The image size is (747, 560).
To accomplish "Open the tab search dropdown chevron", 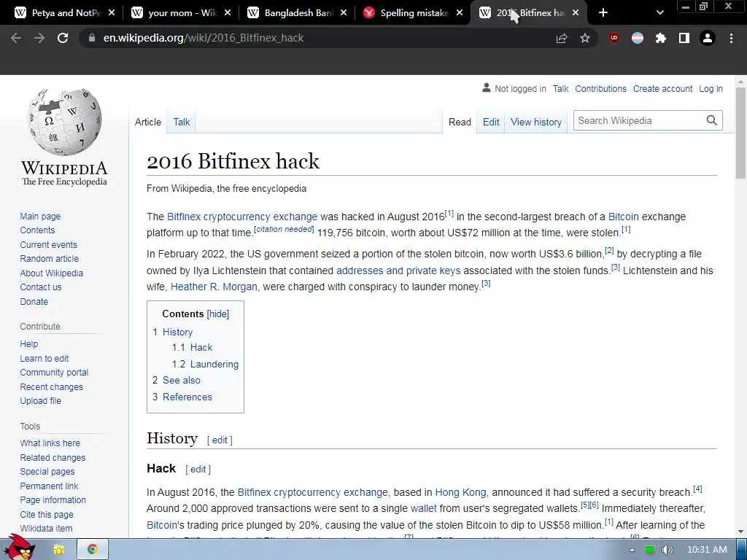I will click(659, 13).
